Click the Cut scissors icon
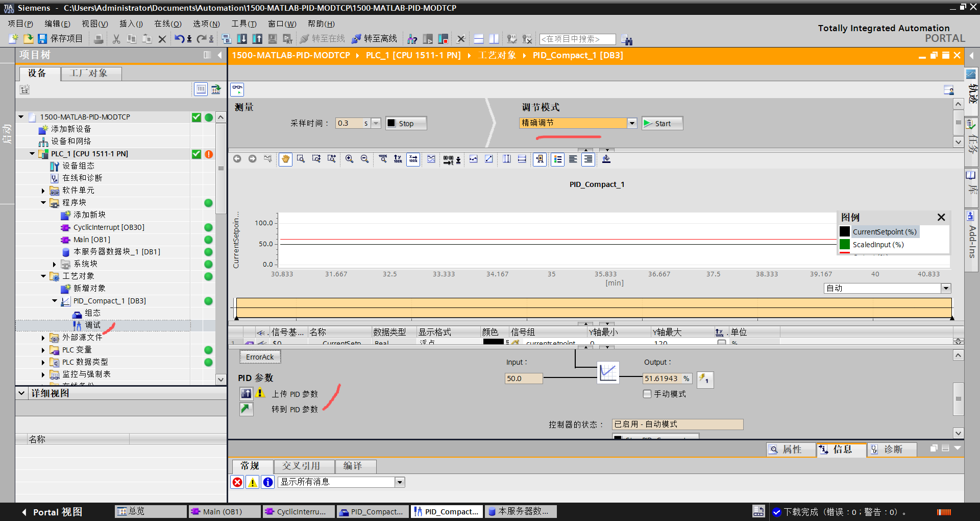980x521 pixels. coord(116,39)
